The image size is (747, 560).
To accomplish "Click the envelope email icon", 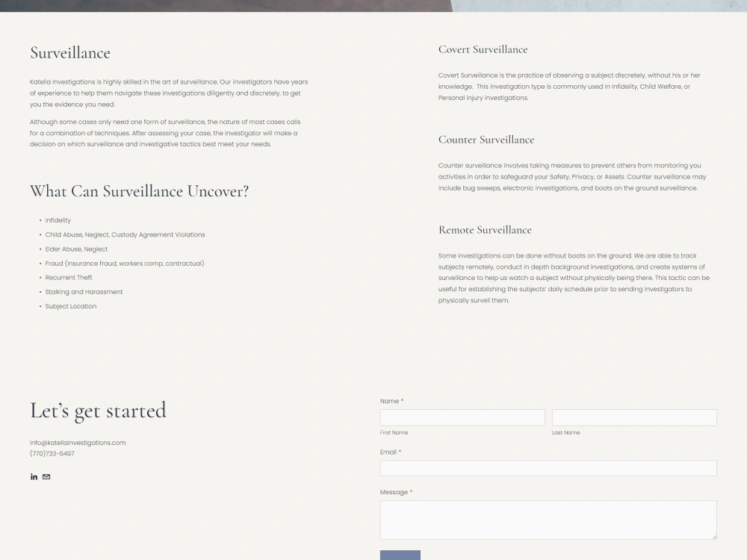I will coord(46,476).
